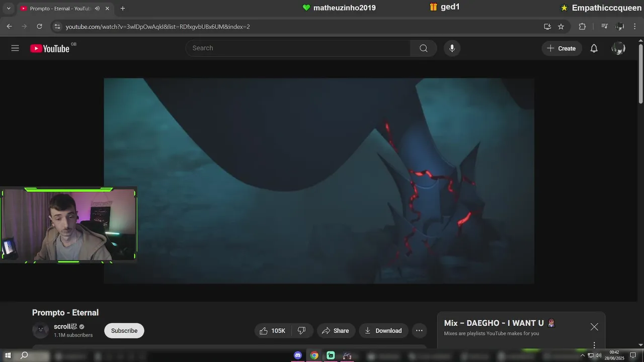Open Discord from the taskbar
The image size is (644, 362).
pos(298,355)
